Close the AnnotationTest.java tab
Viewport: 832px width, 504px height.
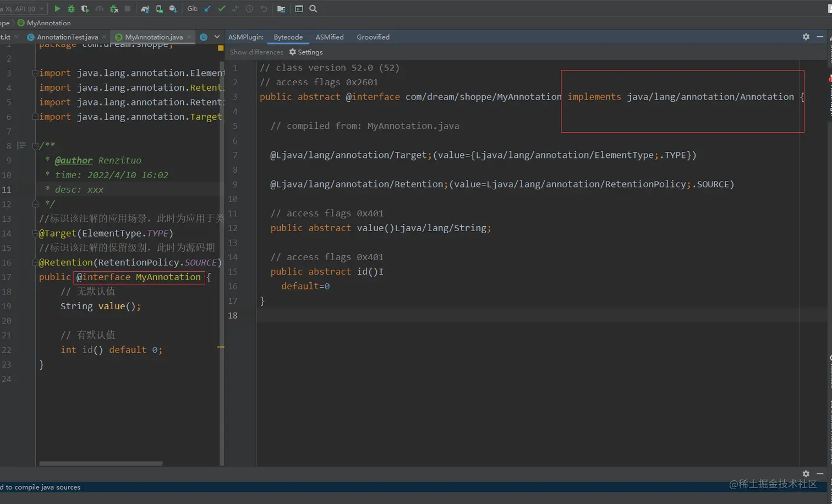(104, 37)
